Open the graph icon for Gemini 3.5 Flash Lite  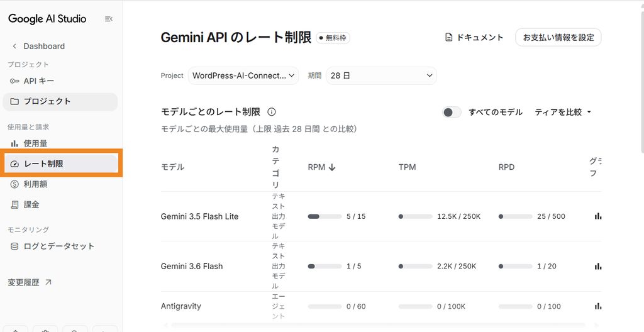tap(597, 216)
